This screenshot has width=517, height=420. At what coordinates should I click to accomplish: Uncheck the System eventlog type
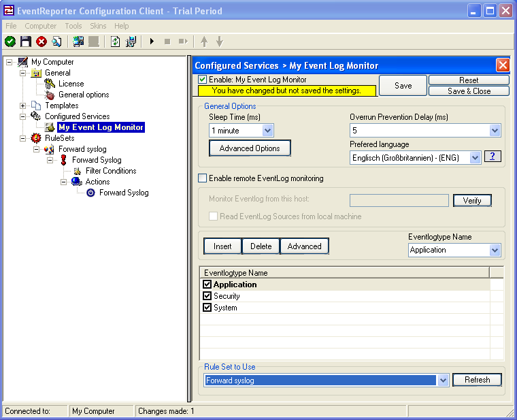tap(207, 308)
